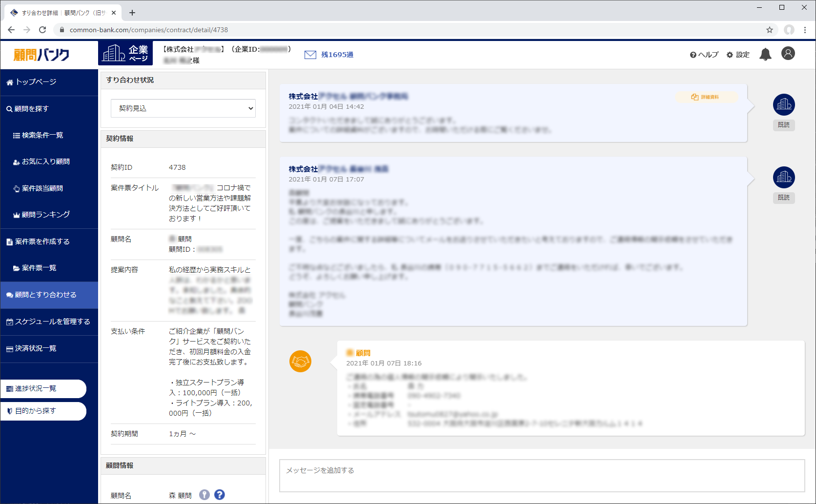Click the メッセージを追加する text field

[x=541, y=475]
